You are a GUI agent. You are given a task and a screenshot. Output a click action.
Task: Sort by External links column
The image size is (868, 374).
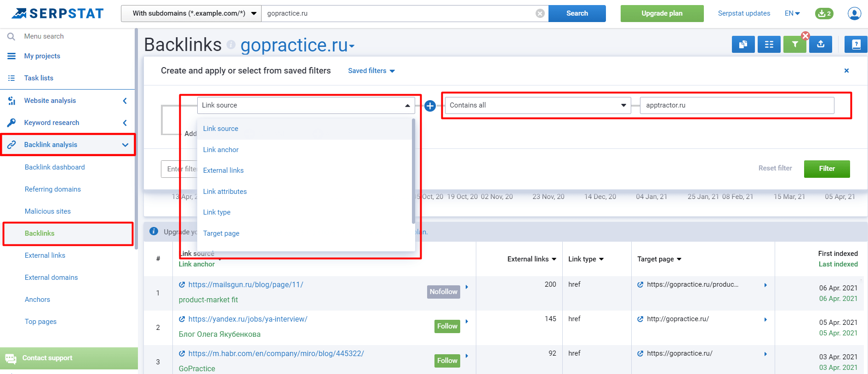532,259
